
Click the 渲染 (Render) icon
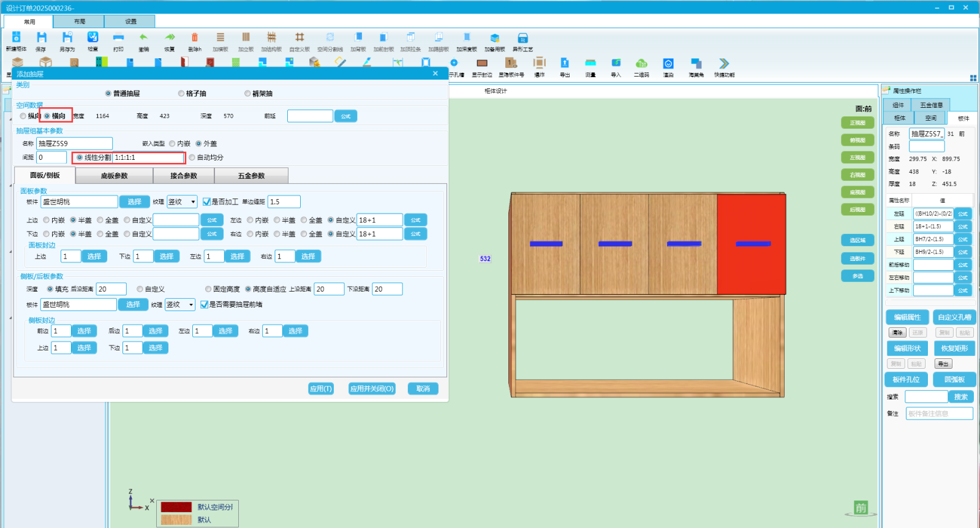668,64
